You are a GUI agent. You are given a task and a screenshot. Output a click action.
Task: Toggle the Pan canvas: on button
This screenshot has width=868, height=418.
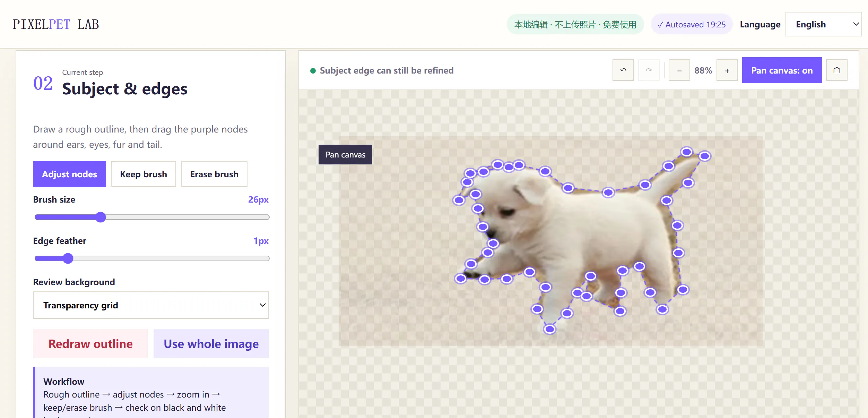(782, 70)
